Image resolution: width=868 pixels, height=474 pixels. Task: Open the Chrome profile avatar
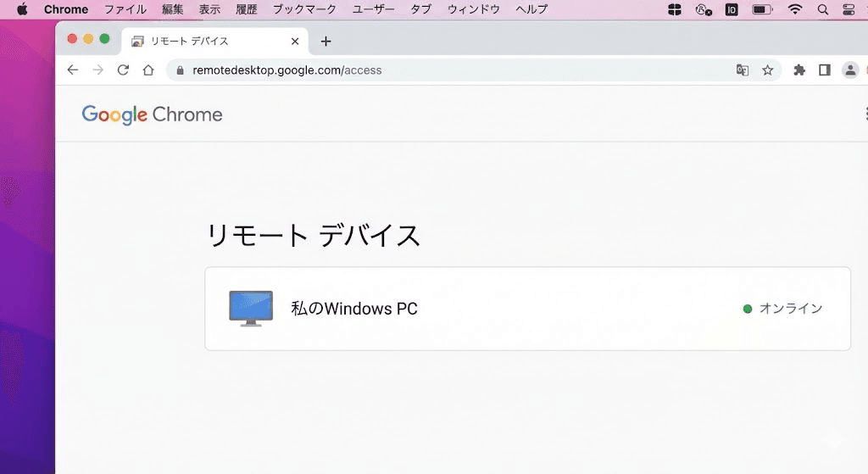coord(849,70)
